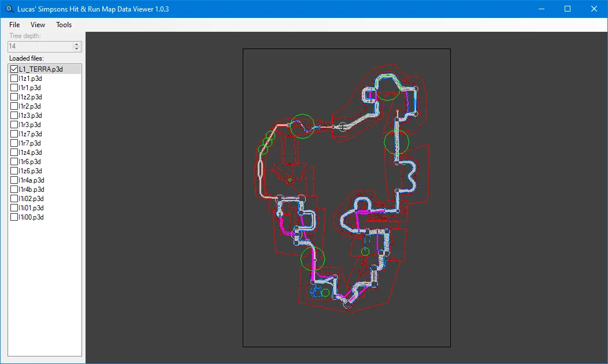Check the l1i00.p3d file
608x364 pixels.
pos(14,217)
